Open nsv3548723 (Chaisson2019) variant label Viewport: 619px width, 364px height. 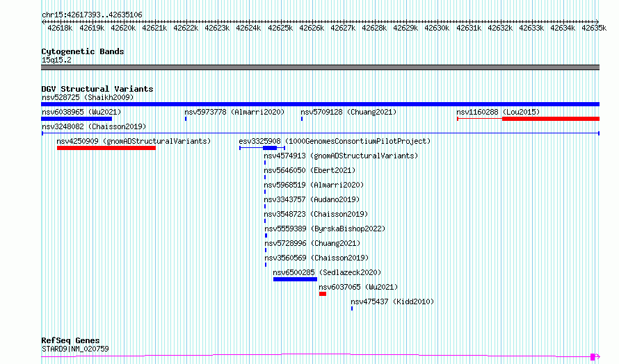[316, 214]
